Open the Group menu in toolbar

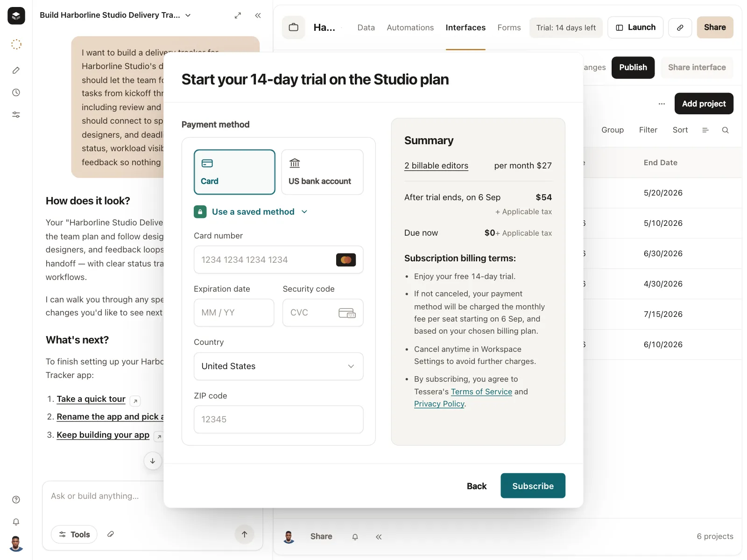pos(613,130)
